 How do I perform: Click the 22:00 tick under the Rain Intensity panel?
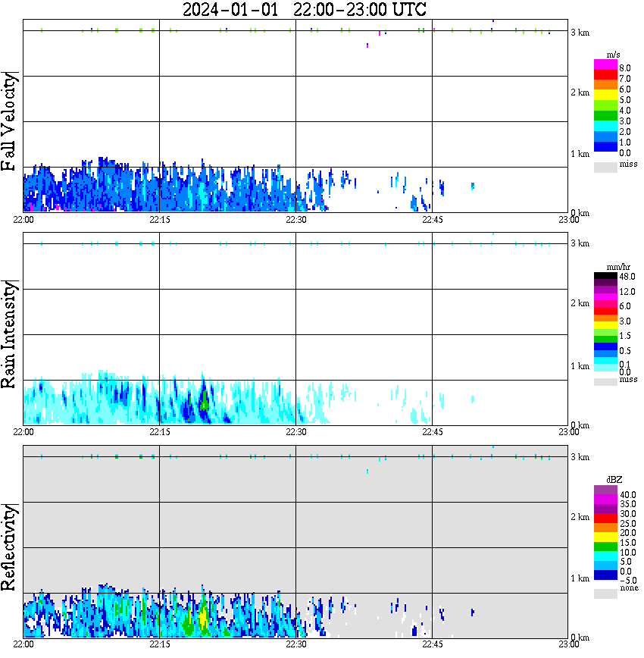(23, 432)
